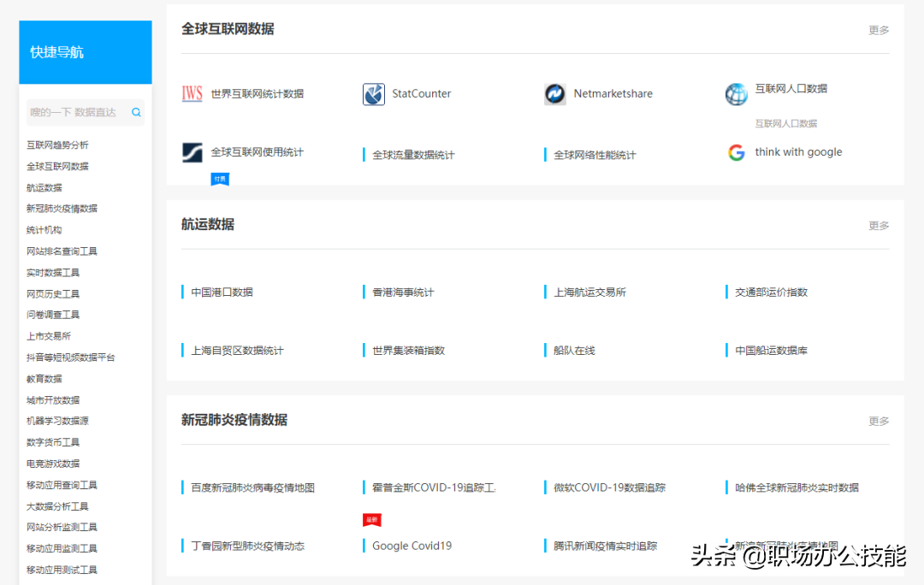The width and height of the screenshot is (924, 585).
Task: Open 更多 beside 新冠肺炎疫情数据
Action: tap(879, 420)
